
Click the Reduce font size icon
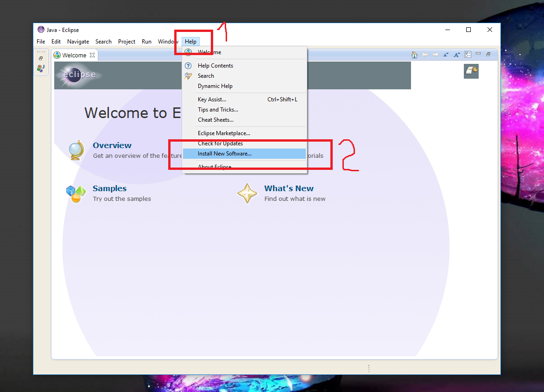pos(446,55)
